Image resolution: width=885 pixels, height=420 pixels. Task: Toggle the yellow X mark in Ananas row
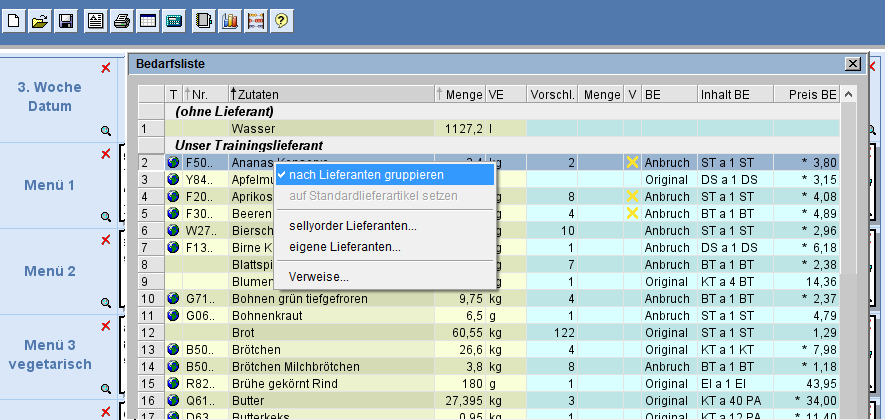631,162
